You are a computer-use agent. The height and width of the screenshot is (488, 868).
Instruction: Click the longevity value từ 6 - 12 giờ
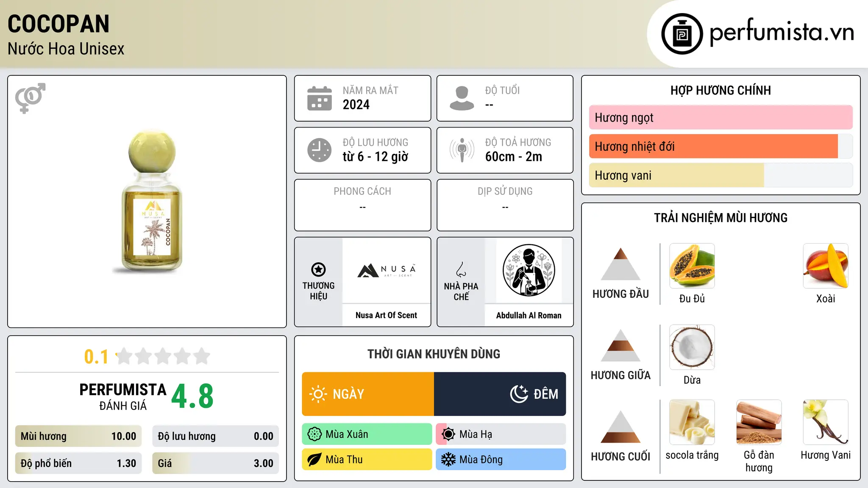click(x=376, y=157)
